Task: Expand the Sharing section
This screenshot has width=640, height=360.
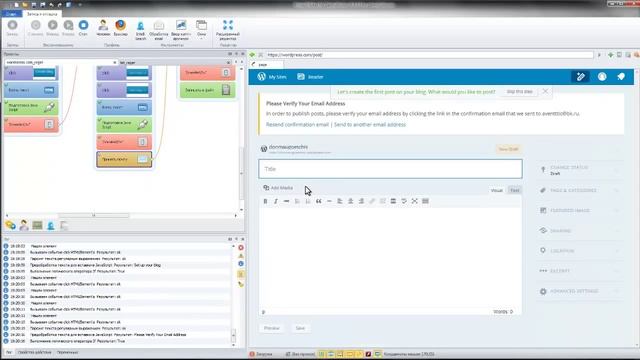Action: pyautogui.click(x=580, y=231)
